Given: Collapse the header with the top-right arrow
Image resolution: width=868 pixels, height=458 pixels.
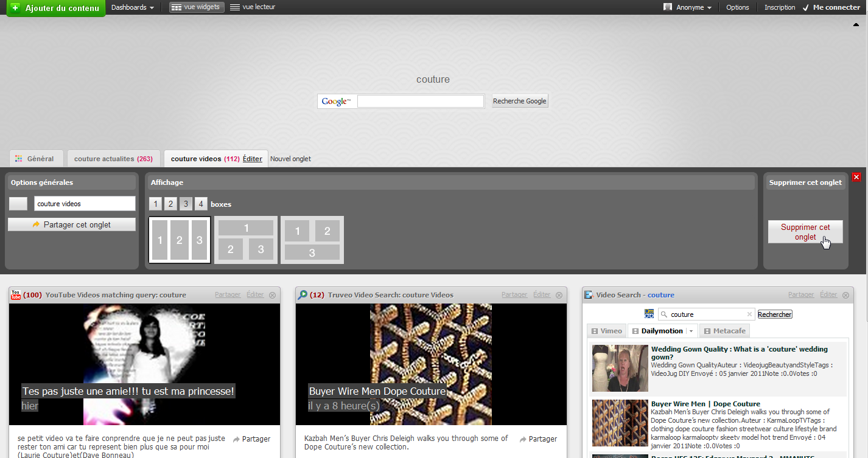Looking at the screenshot, I should [855, 24].
